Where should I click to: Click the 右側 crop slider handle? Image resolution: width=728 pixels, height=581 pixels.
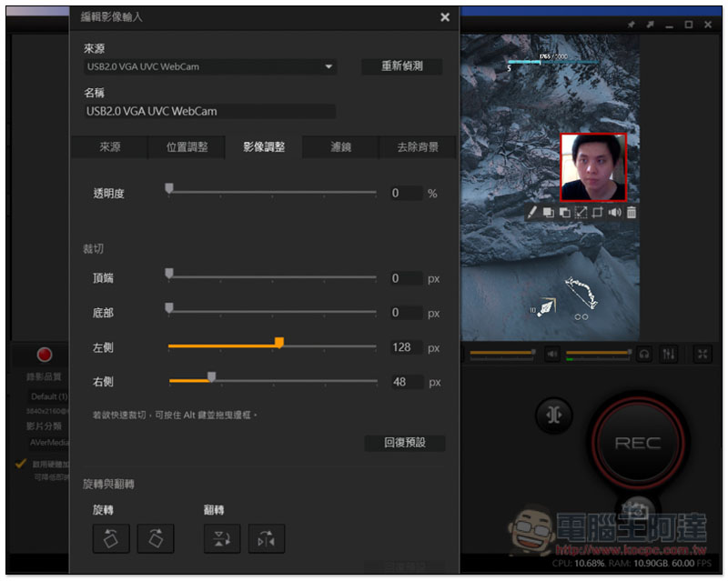click(211, 376)
